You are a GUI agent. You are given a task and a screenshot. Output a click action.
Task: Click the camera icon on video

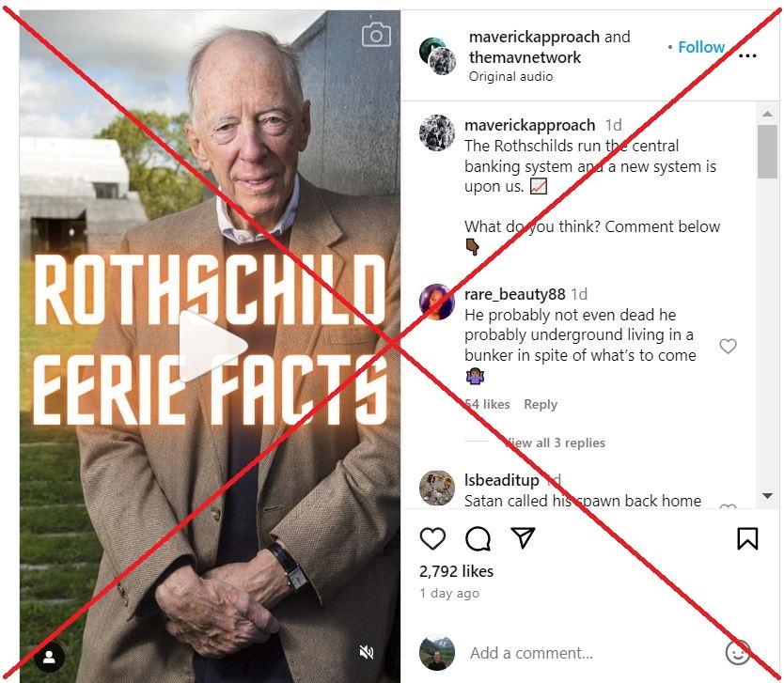376,35
